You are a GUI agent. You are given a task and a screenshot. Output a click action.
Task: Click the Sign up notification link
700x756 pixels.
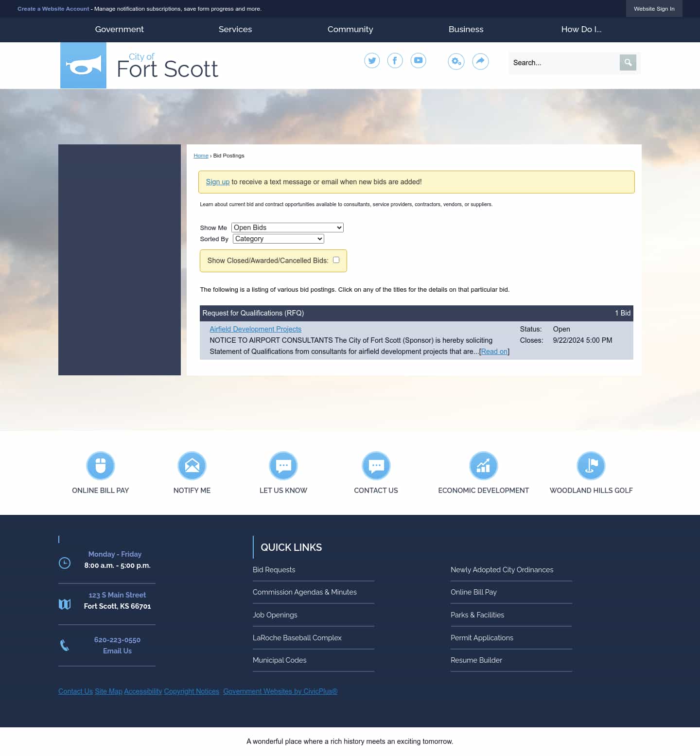click(x=218, y=182)
